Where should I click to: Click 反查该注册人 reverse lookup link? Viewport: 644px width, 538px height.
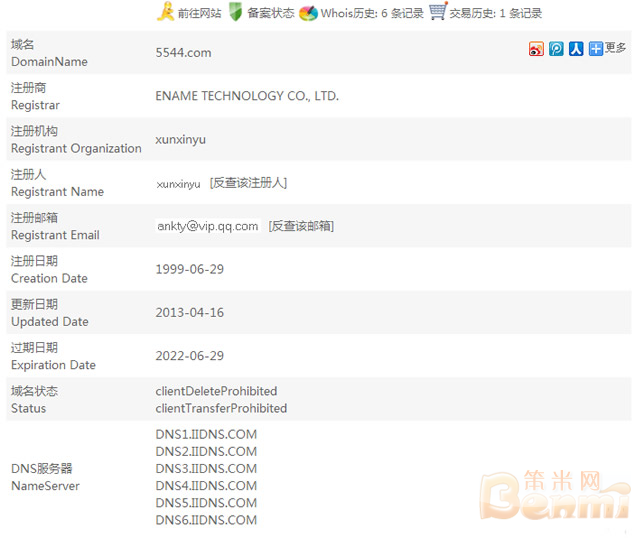point(248,183)
